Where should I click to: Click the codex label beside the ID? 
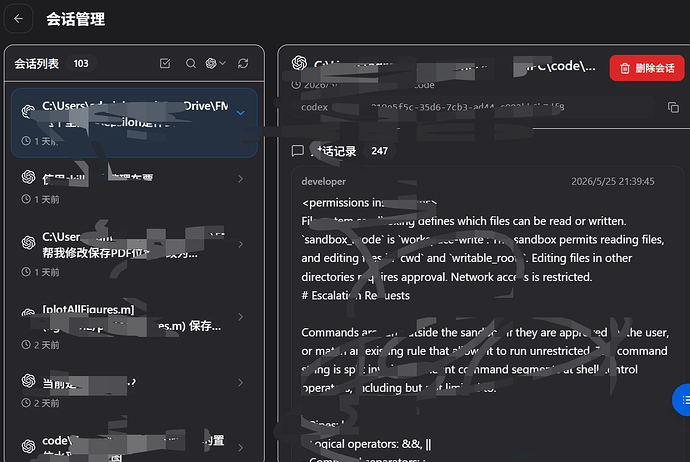point(314,107)
